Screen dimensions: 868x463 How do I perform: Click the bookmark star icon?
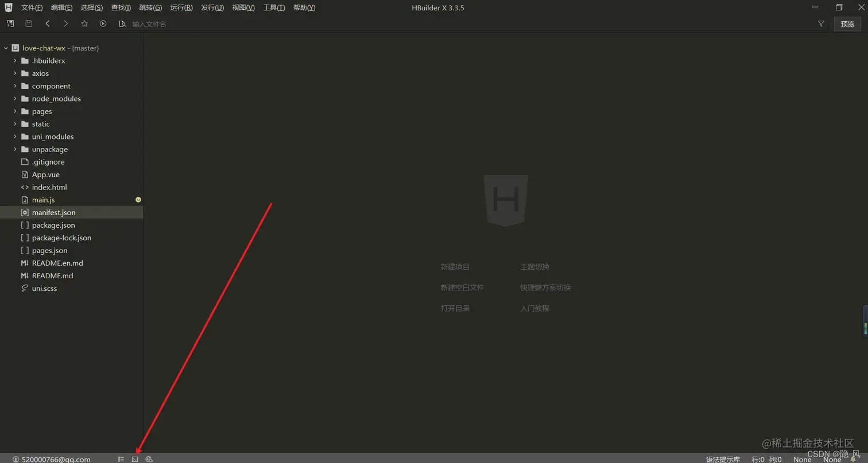[x=84, y=24]
